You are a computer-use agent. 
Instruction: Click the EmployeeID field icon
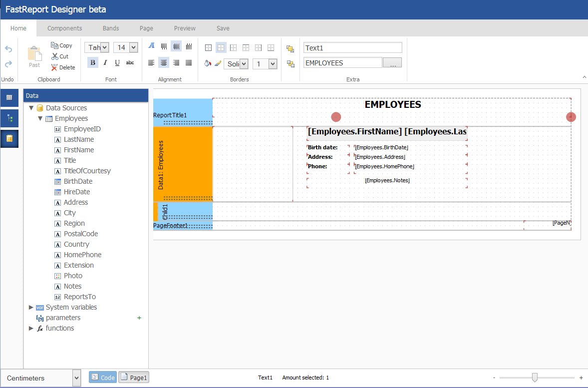pos(58,129)
